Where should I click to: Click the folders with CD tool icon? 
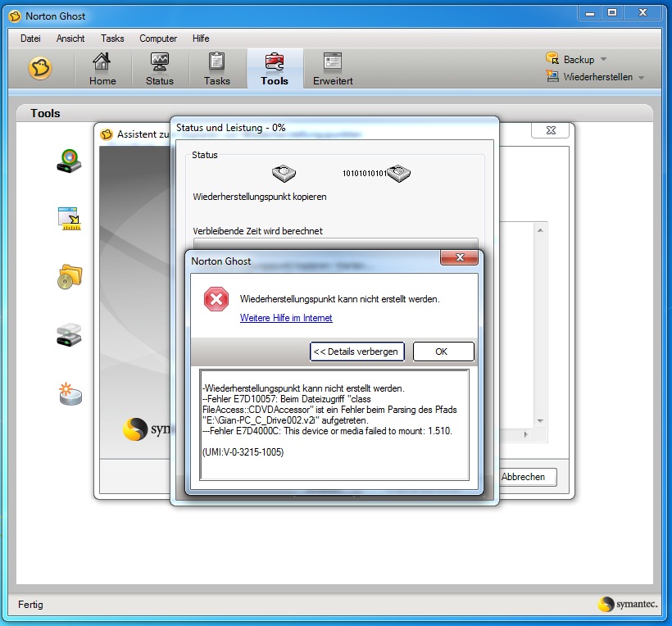click(x=70, y=277)
